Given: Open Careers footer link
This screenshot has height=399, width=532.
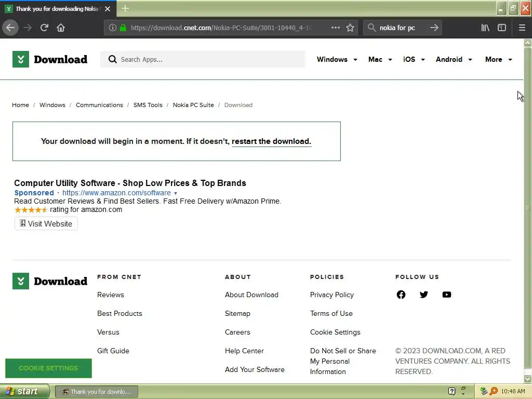Looking at the screenshot, I should tap(237, 332).
